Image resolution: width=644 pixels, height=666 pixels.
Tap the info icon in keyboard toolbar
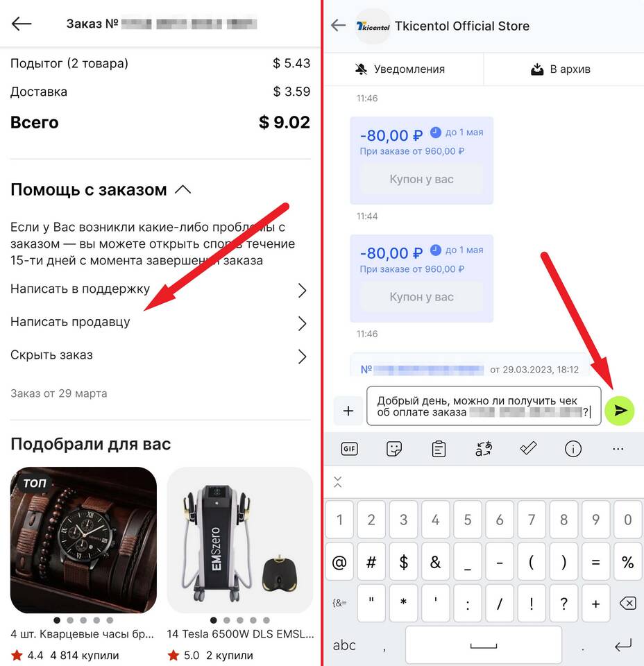pyautogui.click(x=573, y=449)
